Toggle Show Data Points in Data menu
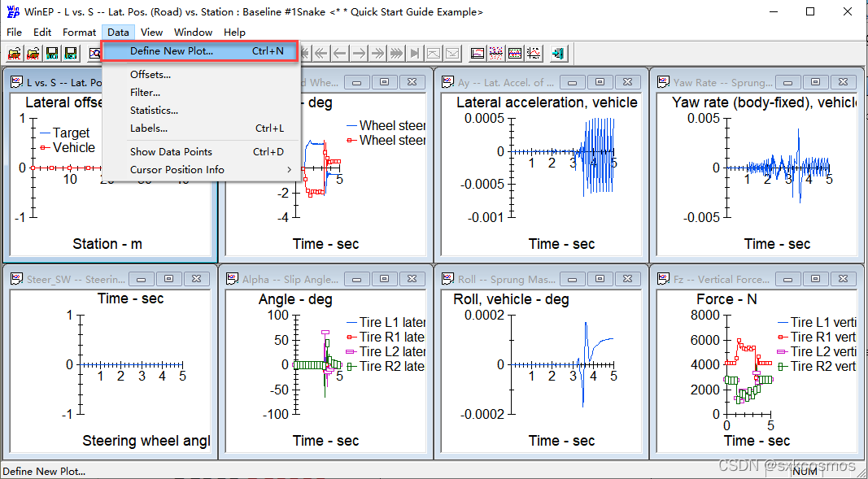The height and width of the screenshot is (479, 868). (x=202, y=151)
